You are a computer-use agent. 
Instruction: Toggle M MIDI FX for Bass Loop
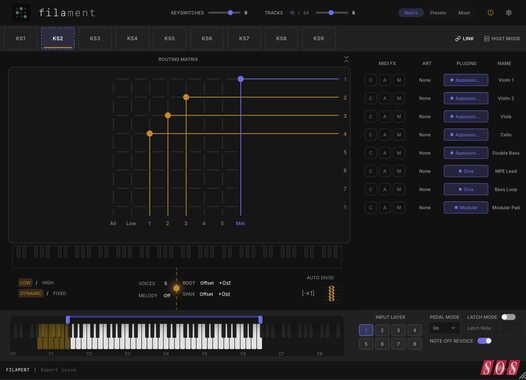(x=399, y=189)
